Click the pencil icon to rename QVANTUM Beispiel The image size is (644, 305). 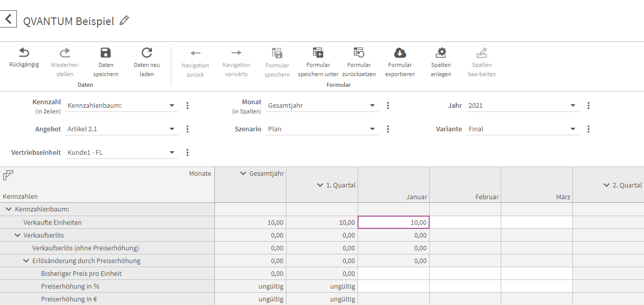(124, 21)
